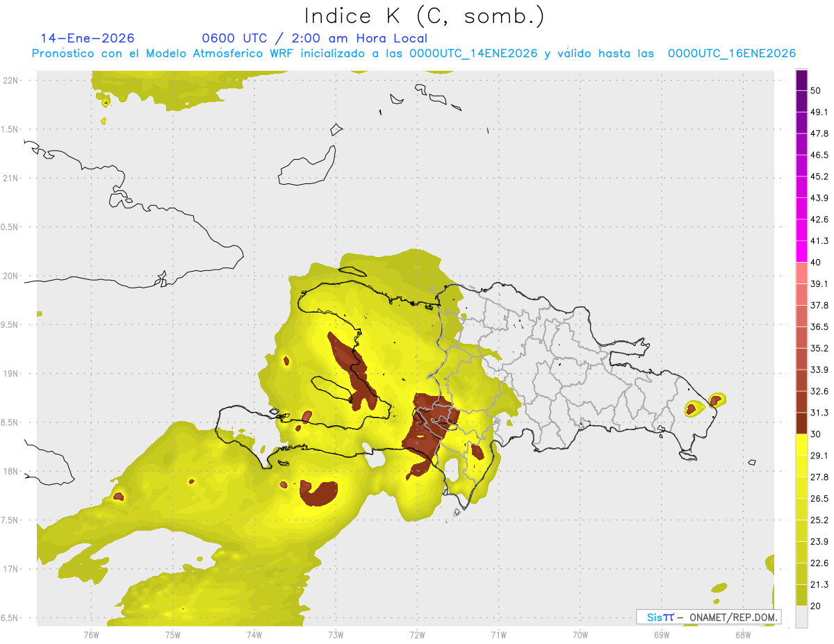Select the colorbar label "25.2"
The image size is (834, 644).
pyautogui.click(x=819, y=520)
